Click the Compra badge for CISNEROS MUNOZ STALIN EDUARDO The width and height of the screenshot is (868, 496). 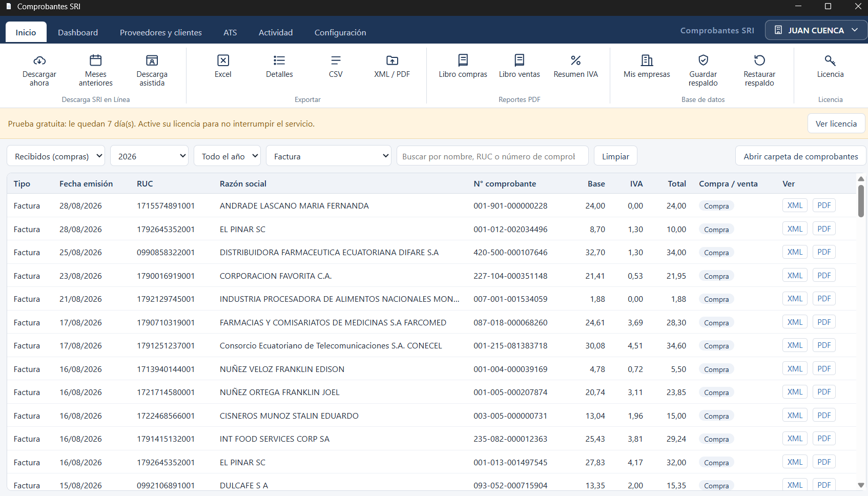click(716, 416)
